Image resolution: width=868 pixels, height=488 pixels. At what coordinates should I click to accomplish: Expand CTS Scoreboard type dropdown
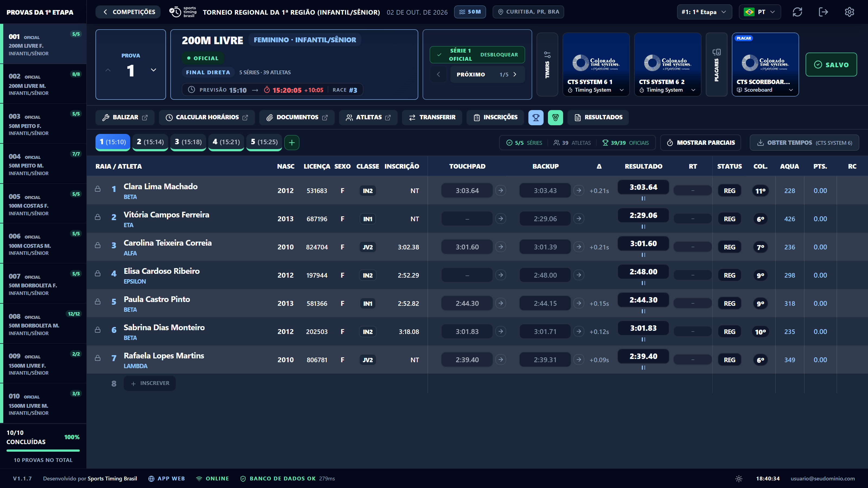791,90
